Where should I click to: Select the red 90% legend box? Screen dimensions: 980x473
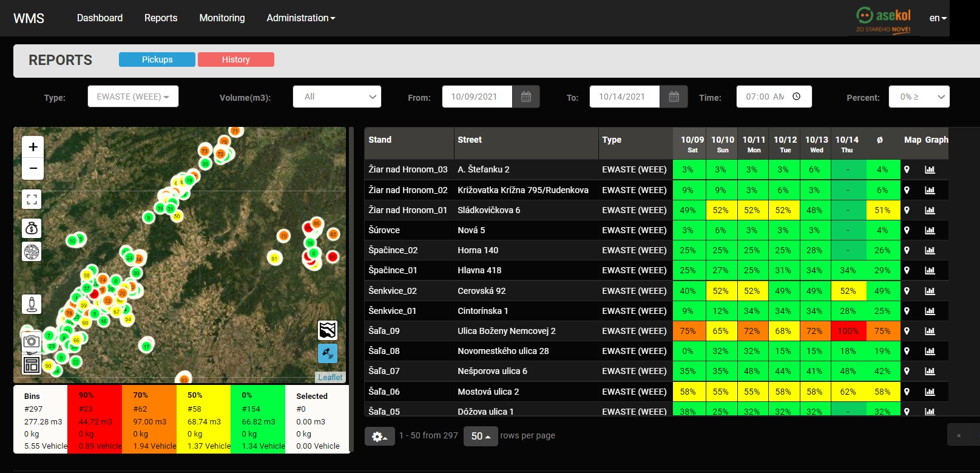point(95,420)
